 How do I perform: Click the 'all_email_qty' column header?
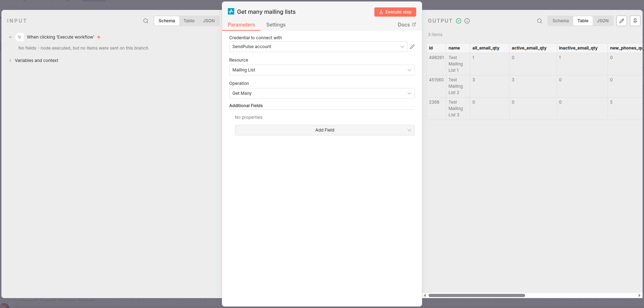(490, 48)
